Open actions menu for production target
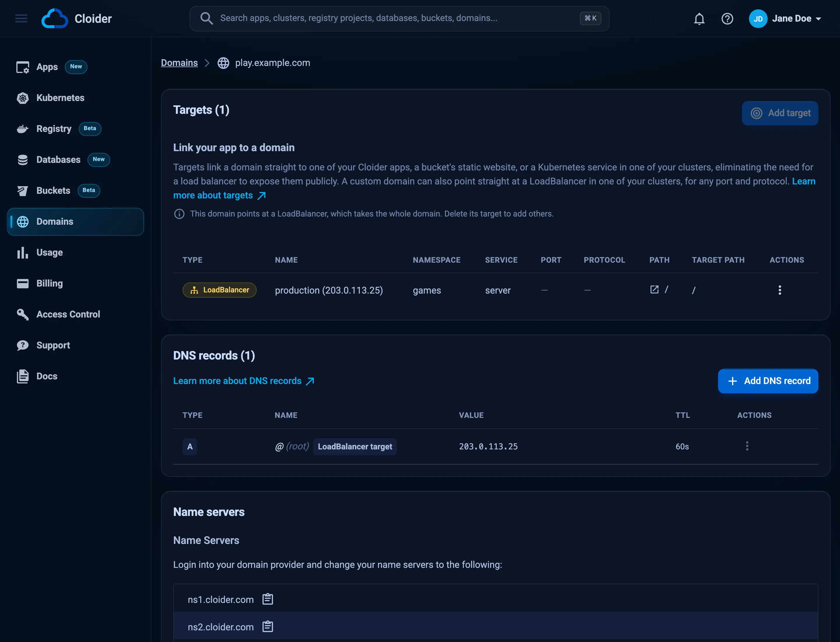Image resolution: width=840 pixels, height=642 pixels. (x=780, y=290)
